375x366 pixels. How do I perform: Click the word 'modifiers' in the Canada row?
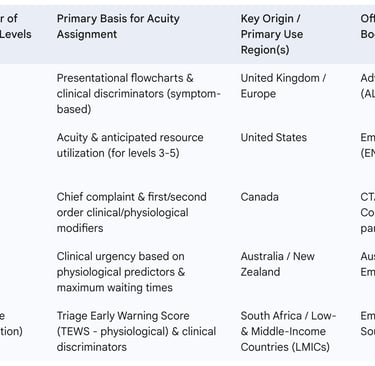tap(80, 228)
